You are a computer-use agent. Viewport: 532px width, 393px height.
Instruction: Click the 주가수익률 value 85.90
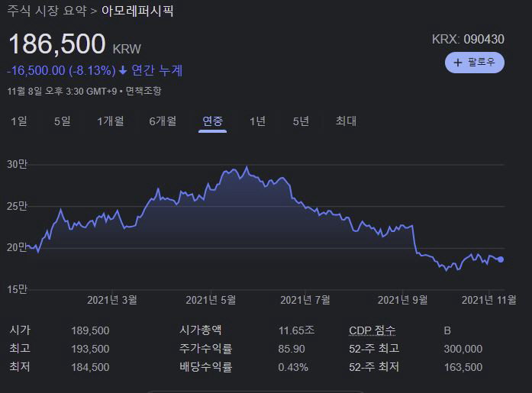(x=292, y=349)
